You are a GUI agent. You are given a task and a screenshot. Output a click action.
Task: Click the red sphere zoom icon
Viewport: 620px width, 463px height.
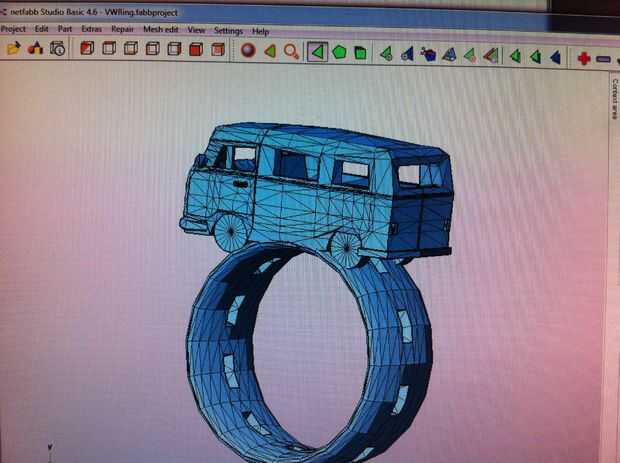click(x=248, y=51)
